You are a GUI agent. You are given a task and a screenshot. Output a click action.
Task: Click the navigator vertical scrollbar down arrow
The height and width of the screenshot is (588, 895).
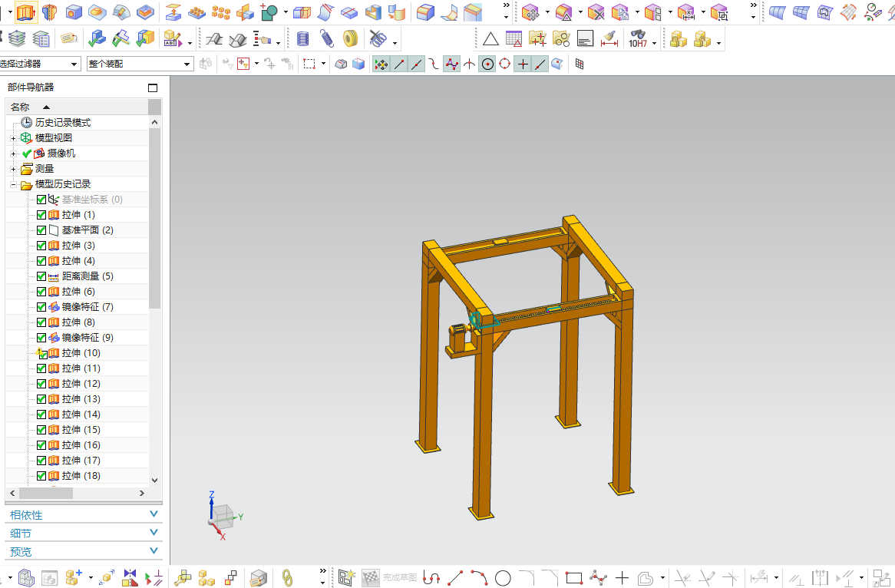coord(155,480)
